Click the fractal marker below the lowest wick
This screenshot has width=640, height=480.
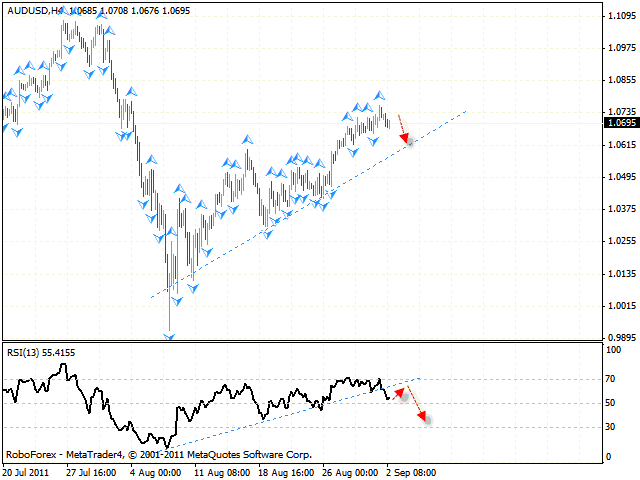(x=170, y=337)
